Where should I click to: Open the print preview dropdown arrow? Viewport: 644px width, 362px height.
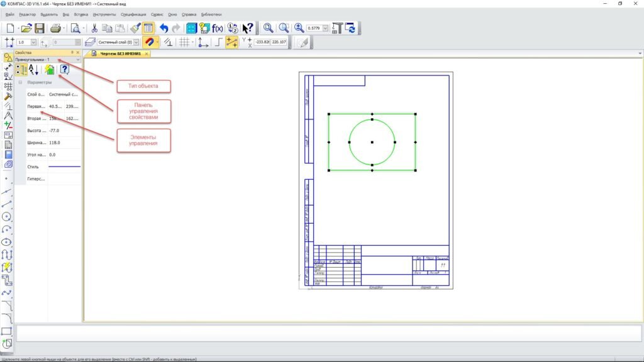[84, 28]
